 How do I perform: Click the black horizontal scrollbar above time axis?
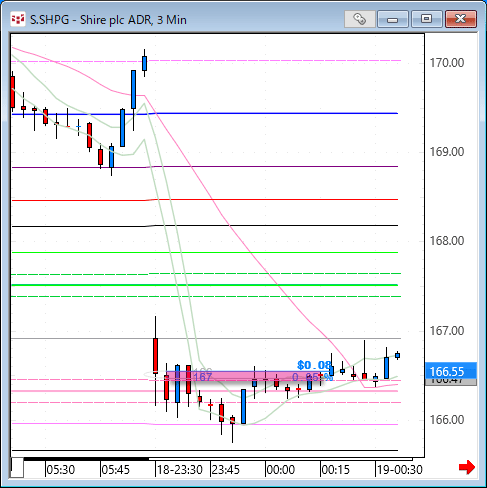click(x=86, y=459)
